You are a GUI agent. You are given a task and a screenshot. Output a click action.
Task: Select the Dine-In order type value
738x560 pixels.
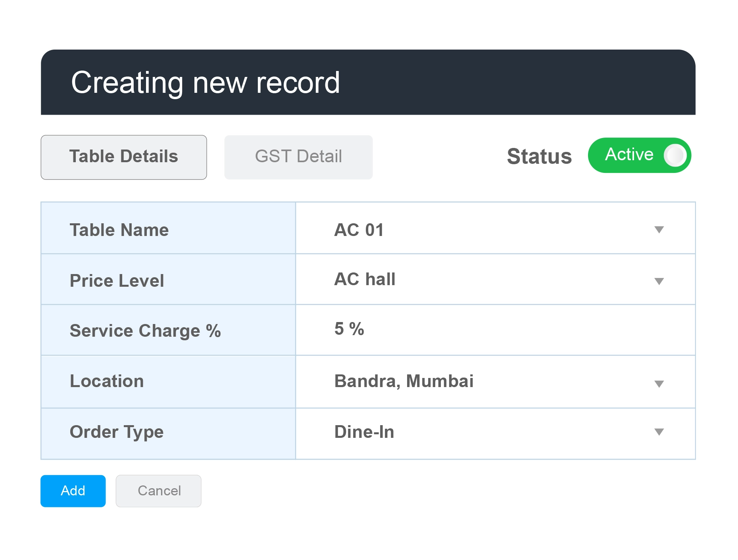(x=364, y=432)
